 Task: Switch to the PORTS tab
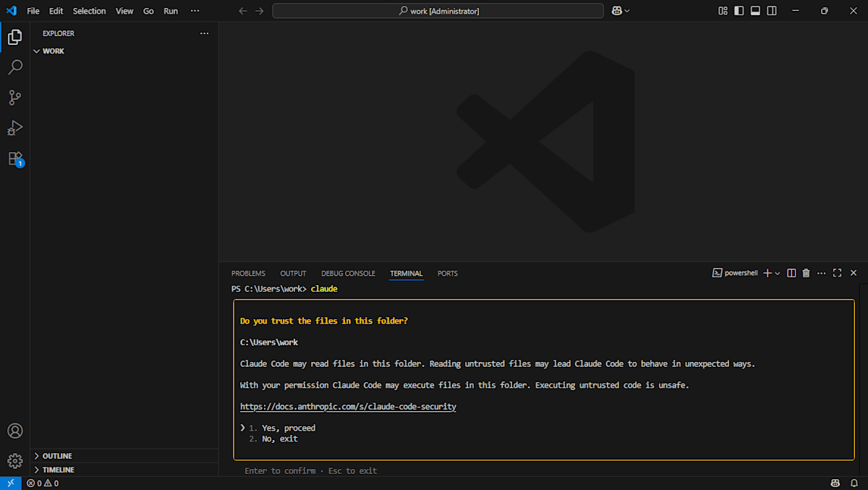pyautogui.click(x=448, y=274)
